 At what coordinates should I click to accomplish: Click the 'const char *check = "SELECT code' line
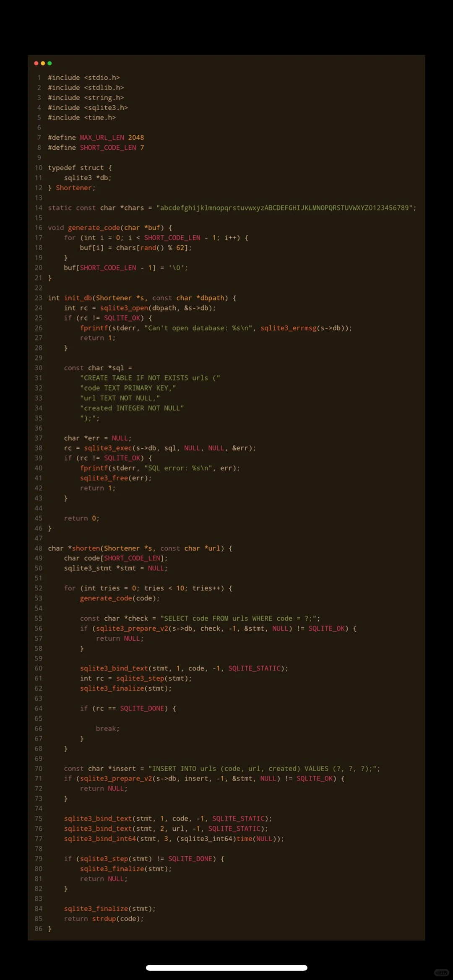tap(200, 619)
